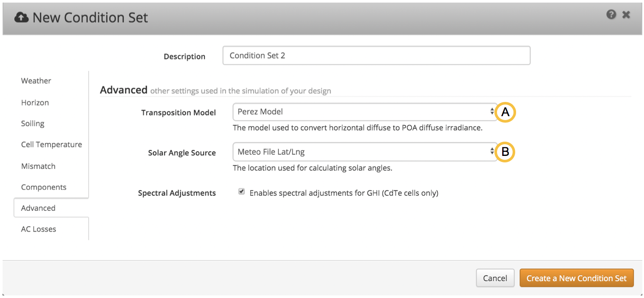Select the Soiling tab

pos(33,124)
